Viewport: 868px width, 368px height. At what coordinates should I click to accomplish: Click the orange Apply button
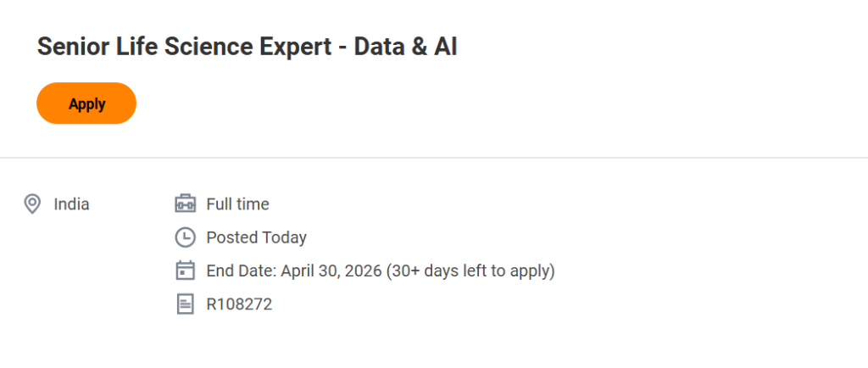pos(86,103)
